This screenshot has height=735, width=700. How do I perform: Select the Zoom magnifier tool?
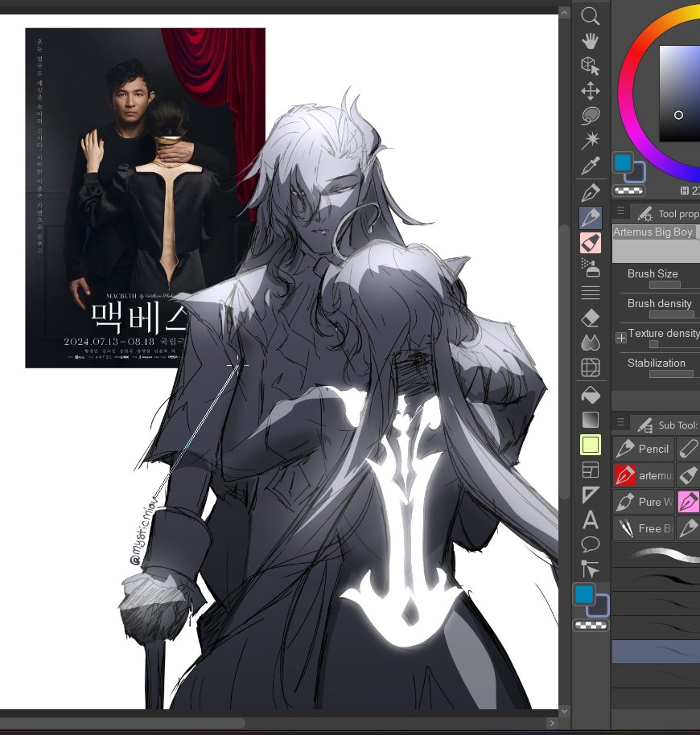click(591, 15)
